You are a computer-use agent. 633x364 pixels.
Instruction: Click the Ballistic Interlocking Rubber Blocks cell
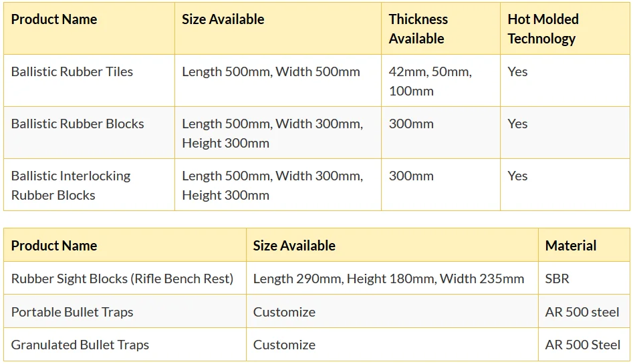click(71, 185)
